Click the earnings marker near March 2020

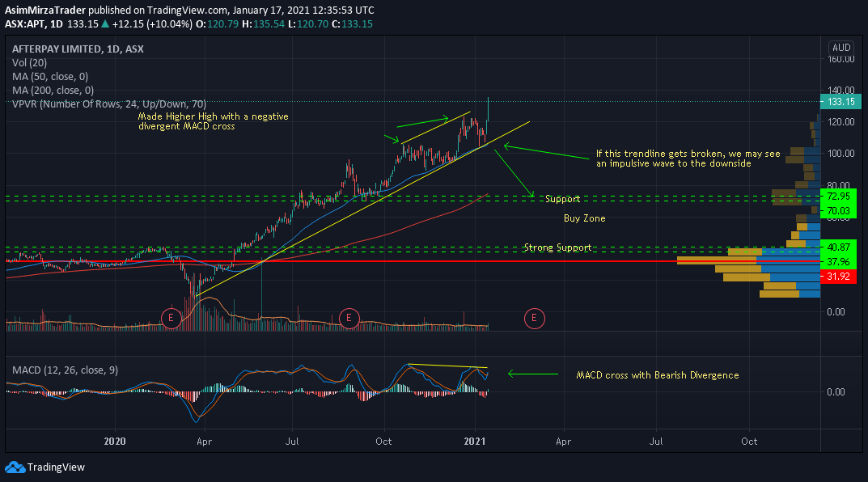coord(171,318)
